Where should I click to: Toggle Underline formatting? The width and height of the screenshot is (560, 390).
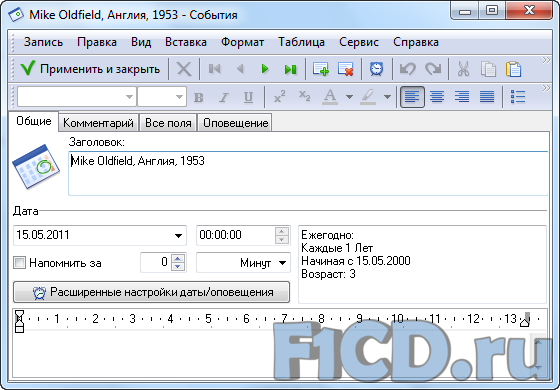(249, 97)
